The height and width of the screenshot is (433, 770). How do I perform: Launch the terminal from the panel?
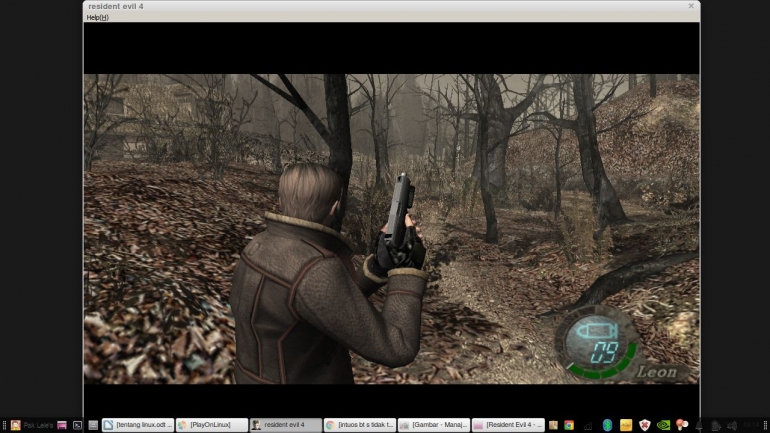pos(77,425)
